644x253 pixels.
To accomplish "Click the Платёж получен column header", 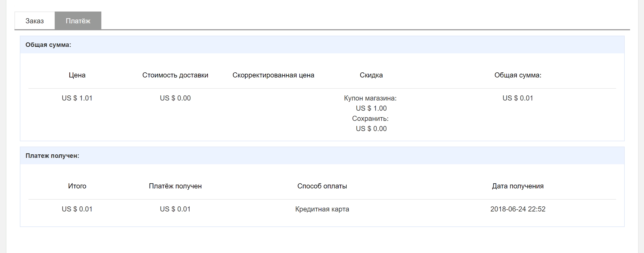I will click(175, 186).
